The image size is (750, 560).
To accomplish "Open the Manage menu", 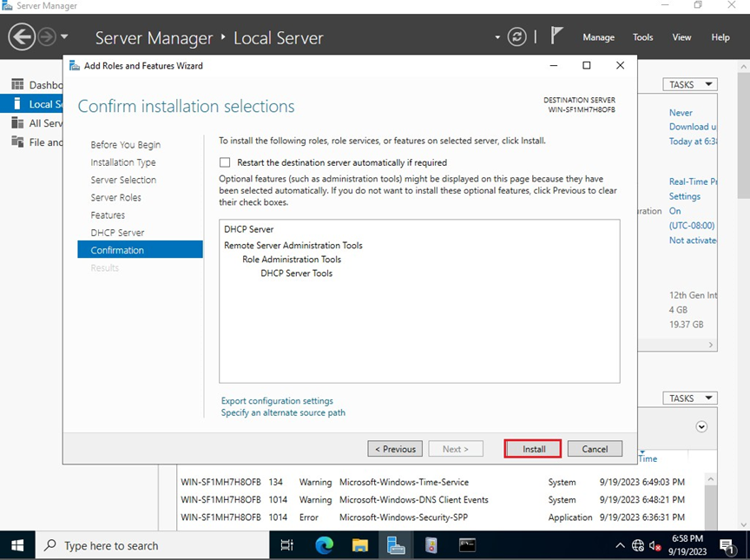I will tap(598, 37).
